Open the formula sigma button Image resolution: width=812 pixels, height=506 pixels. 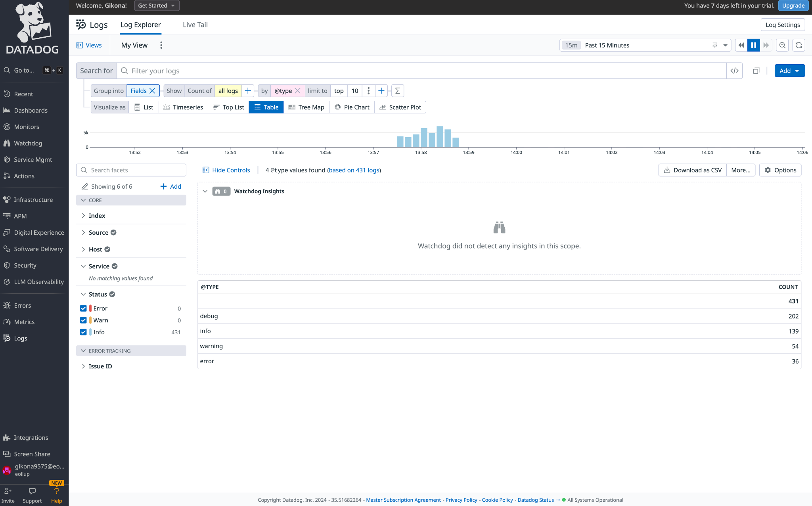(x=397, y=91)
